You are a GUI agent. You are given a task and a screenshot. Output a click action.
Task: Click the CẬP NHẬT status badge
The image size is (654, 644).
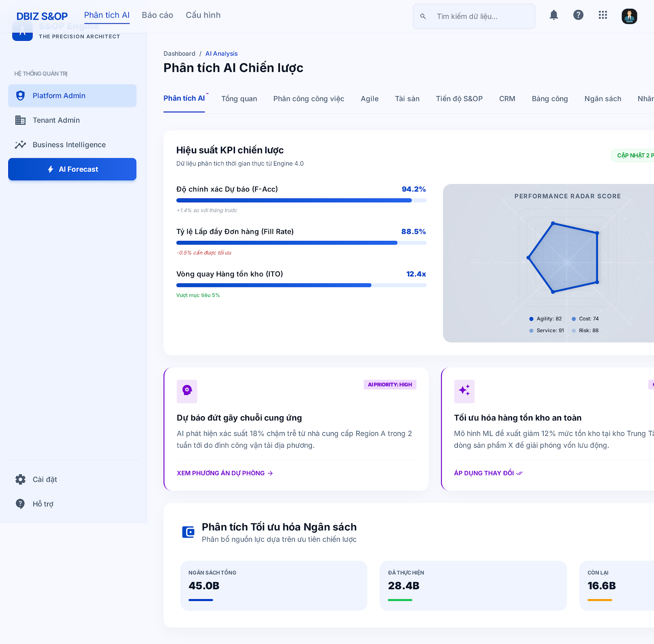coord(633,155)
